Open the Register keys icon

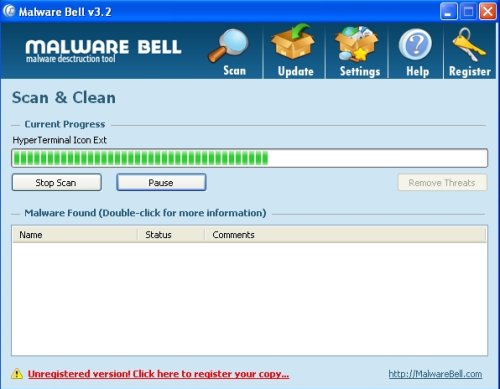tap(469, 45)
